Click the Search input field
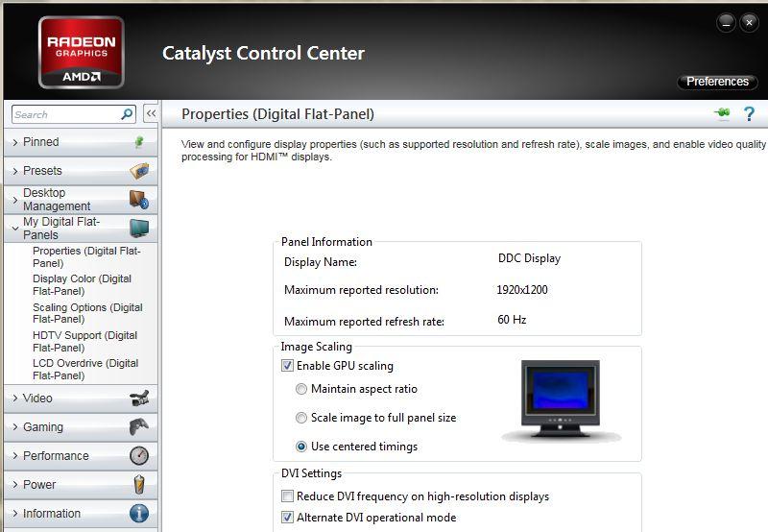The width and height of the screenshot is (768, 532). (63, 114)
